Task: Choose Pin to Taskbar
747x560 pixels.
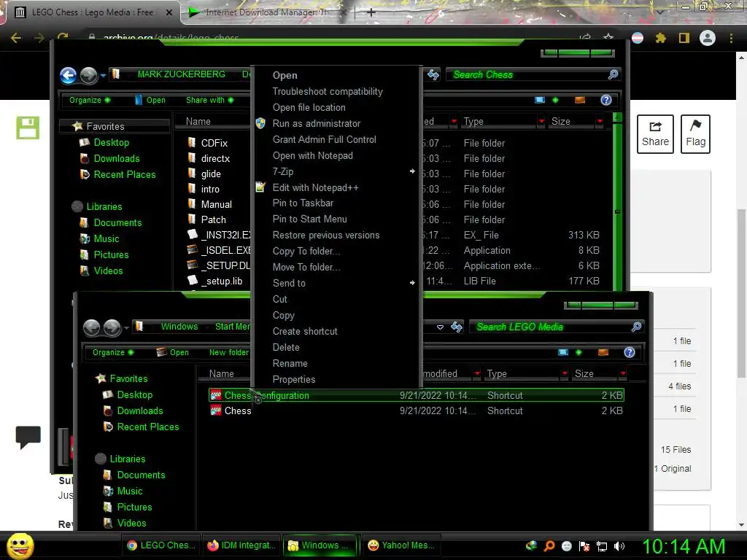Action: click(303, 203)
